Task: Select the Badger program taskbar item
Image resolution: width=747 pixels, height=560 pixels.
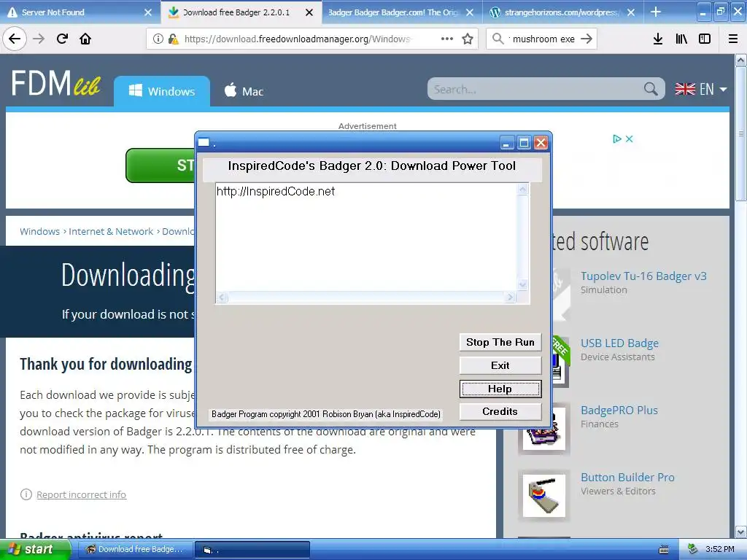Action: pos(252,550)
